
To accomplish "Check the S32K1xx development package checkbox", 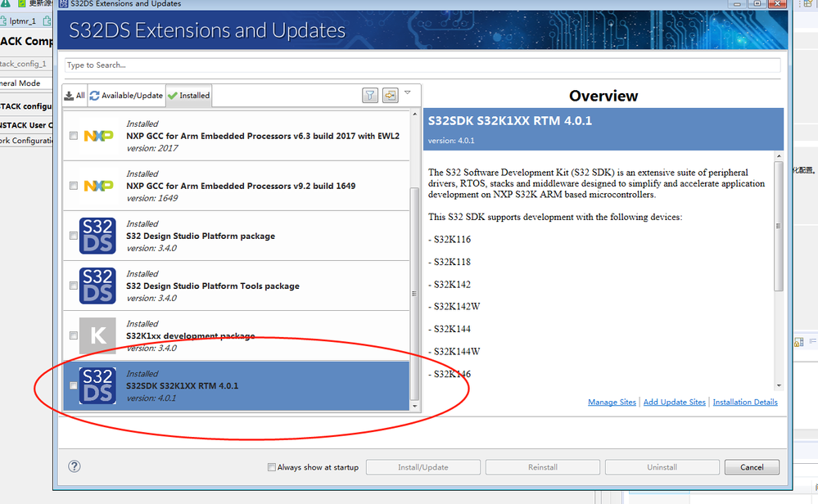I will point(74,335).
